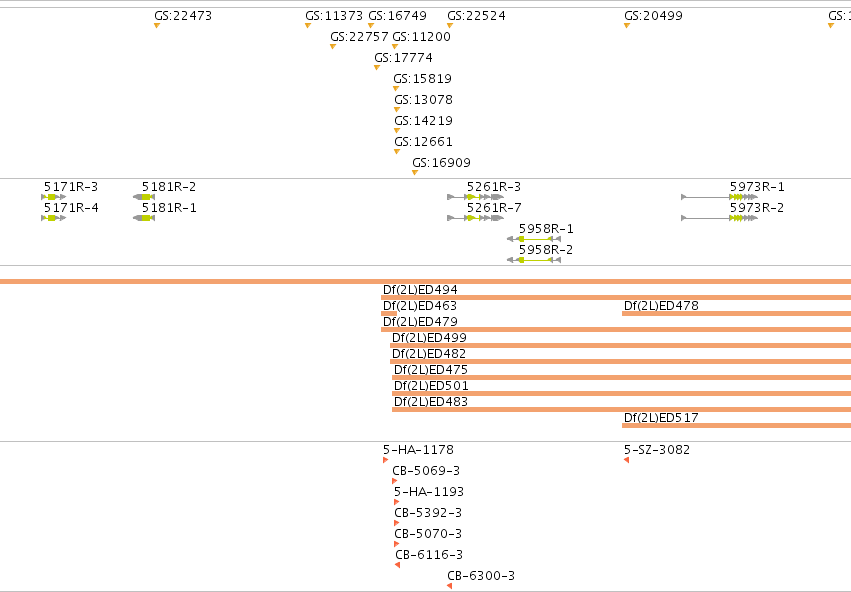The image size is (851, 592).
Task: Select the 5171R-3 gene glyph
Action: point(54,197)
